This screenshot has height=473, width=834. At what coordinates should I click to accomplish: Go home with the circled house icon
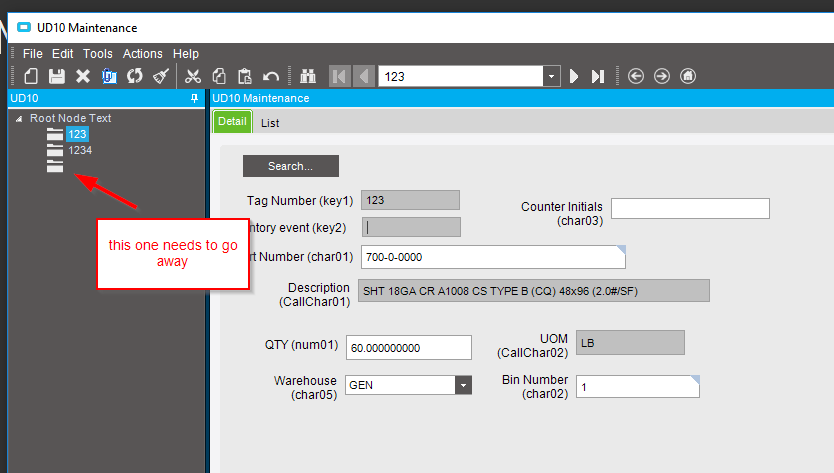pos(688,76)
